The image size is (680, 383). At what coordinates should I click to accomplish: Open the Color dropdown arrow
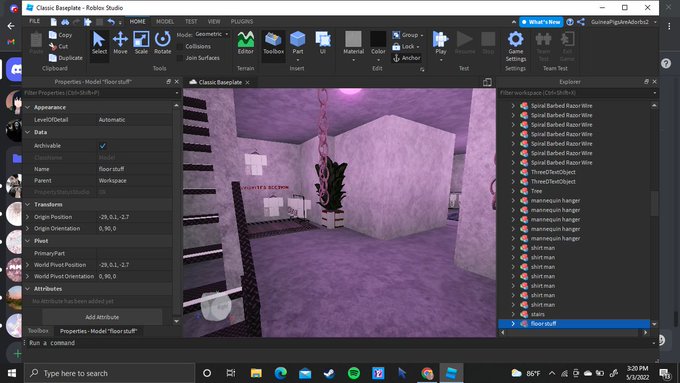click(x=378, y=60)
